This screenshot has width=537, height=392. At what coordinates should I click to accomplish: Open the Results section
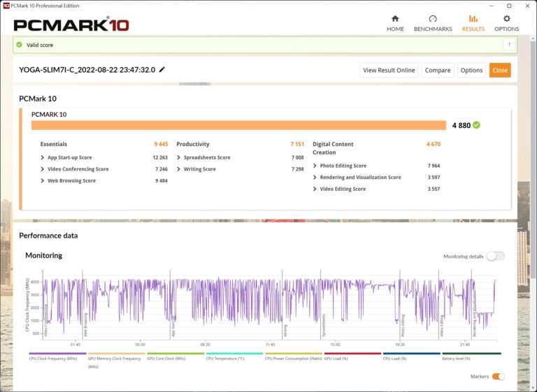point(473,23)
